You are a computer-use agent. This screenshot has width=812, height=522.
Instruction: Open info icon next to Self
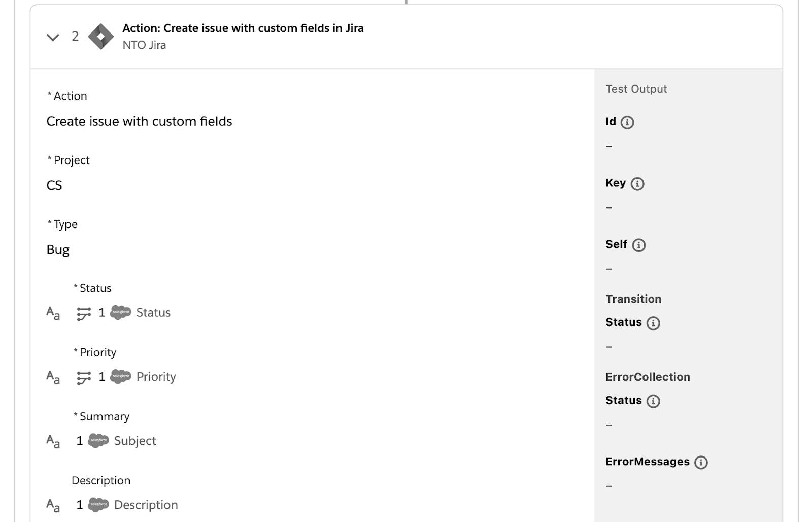pos(639,245)
